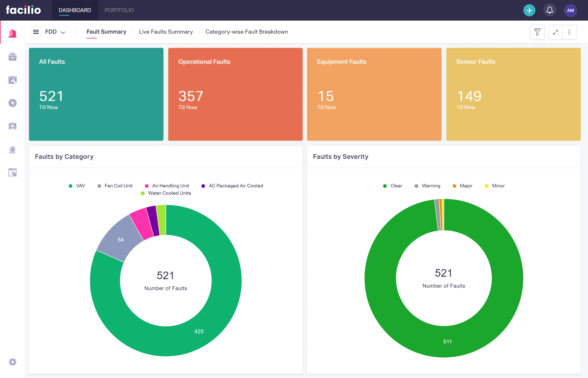Click the plus add button in header
Viewport: 588px width, 378px height.
tap(529, 10)
